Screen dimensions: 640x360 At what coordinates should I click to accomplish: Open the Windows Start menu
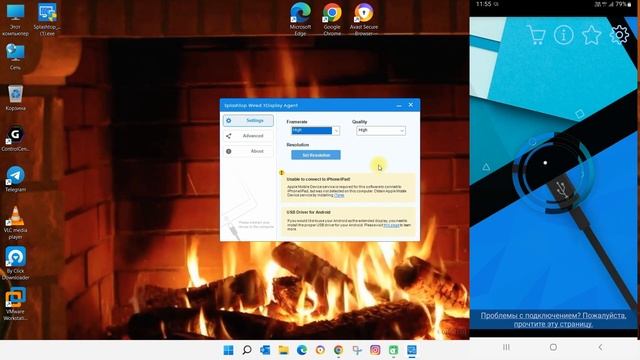click(x=229, y=350)
